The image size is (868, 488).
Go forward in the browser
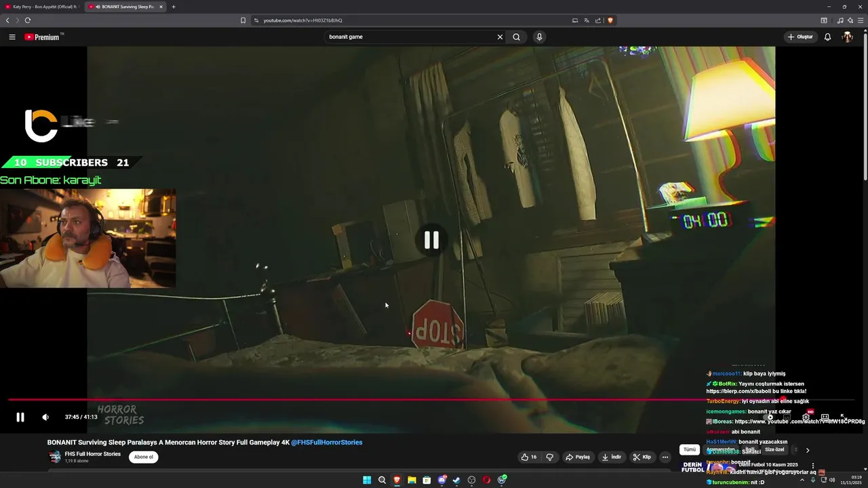18,20
